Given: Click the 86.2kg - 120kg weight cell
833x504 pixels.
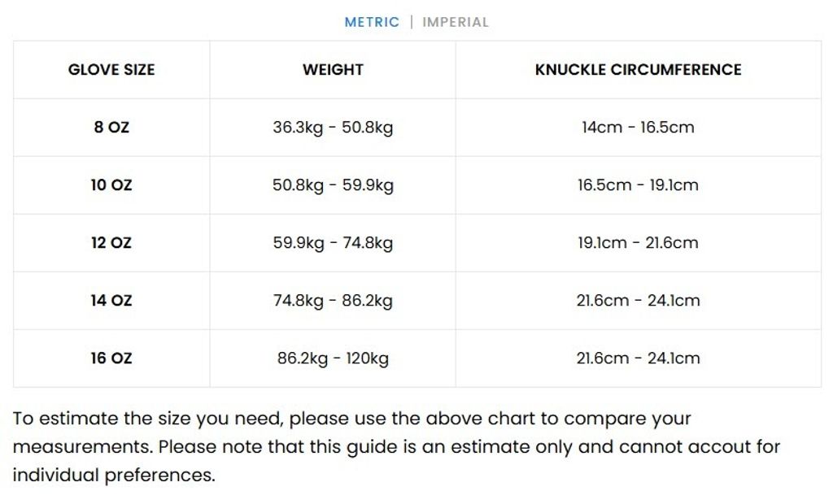Looking at the screenshot, I should tap(332, 358).
